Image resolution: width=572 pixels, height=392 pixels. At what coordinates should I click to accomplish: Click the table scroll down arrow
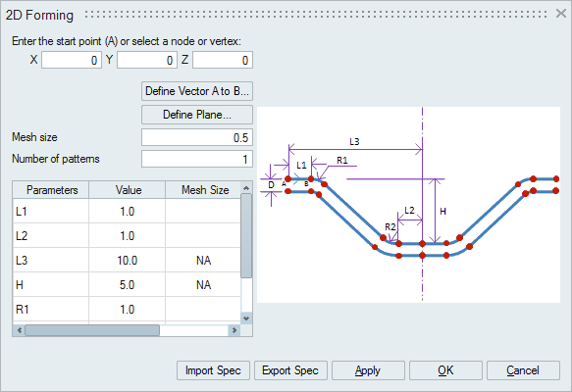pos(246,318)
